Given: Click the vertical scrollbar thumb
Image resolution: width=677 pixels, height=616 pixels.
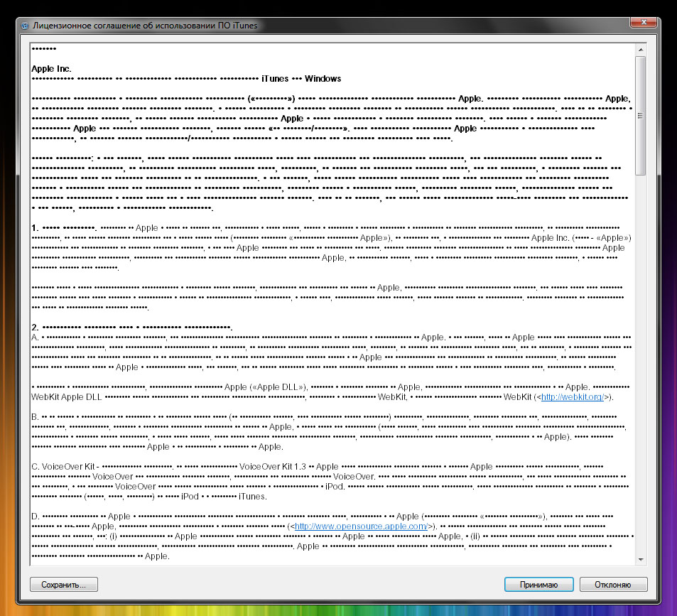Looking at the screenshot, I should pyautogui.click(x=641, y=116).
